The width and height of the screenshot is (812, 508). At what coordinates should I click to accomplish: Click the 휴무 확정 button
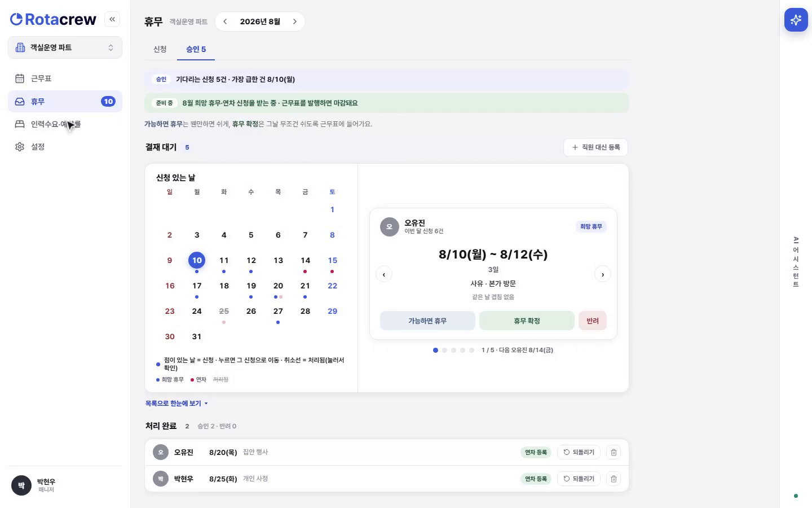pos(527,321)
